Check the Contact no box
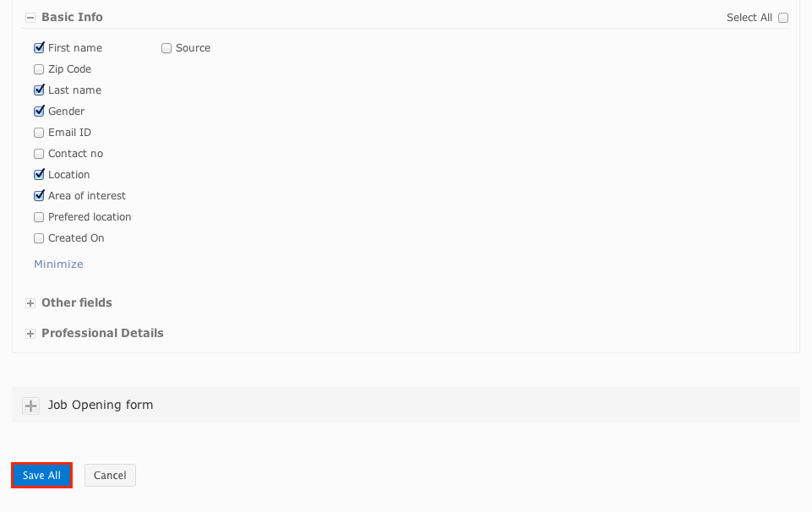The height and width of the screenshot is (512, 812). (39, 154)
